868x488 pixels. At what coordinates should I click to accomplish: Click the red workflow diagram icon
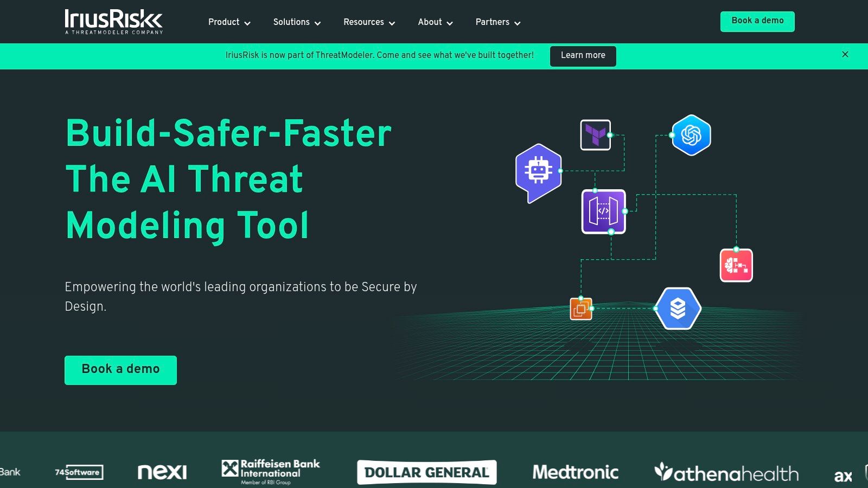coord(736,265)
